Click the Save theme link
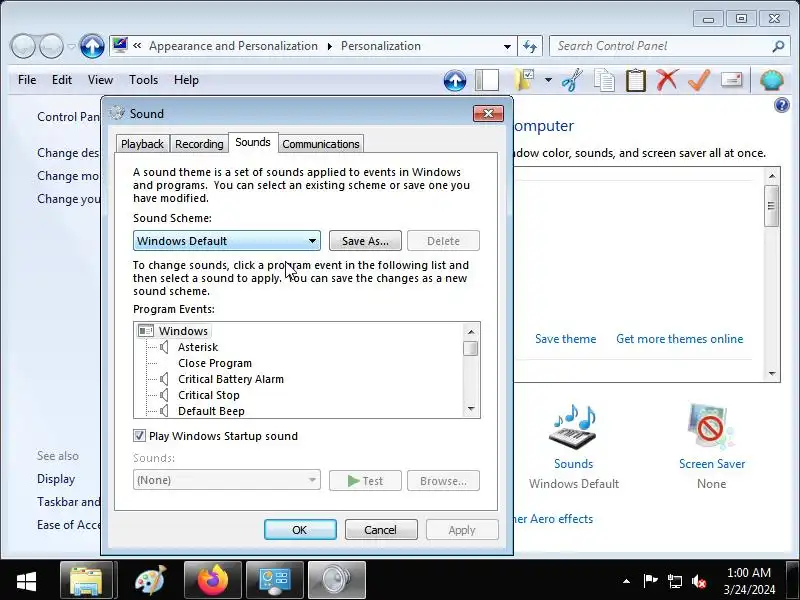 coord(565,339)
